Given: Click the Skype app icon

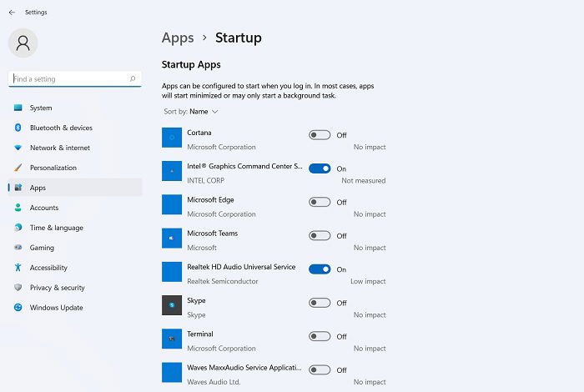Looking at the screenshot, I should click(x=172, y=305).
